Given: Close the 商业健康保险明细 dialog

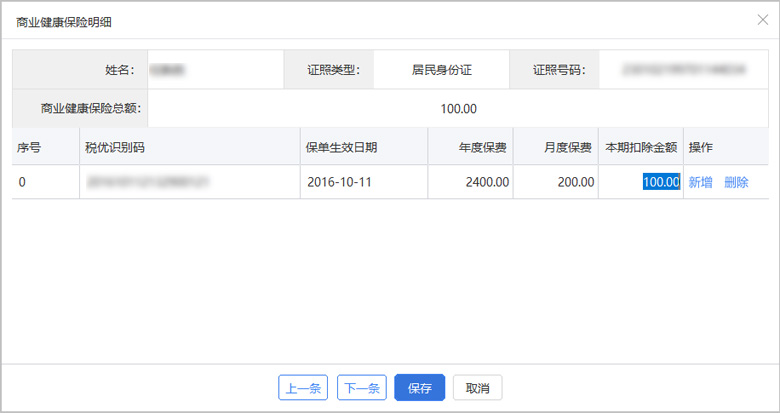Looking at the screenshot, I should [x=763, y=19].
